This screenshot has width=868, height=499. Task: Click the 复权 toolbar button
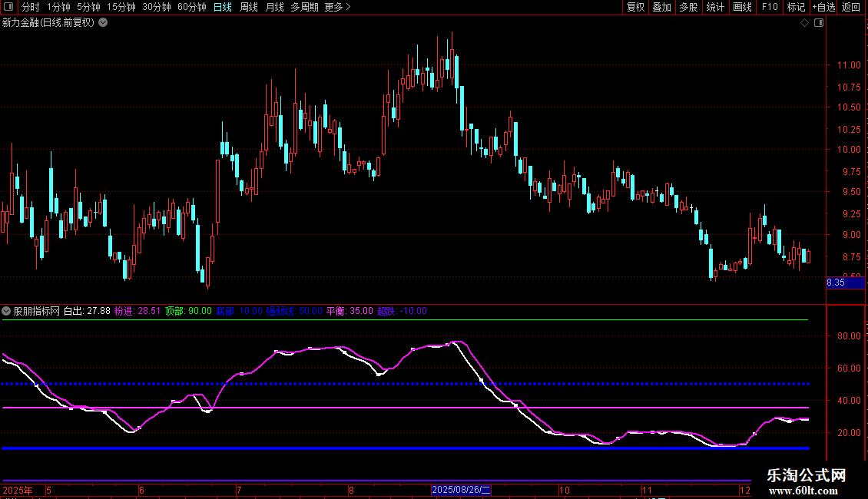click(x=636, y=7)
